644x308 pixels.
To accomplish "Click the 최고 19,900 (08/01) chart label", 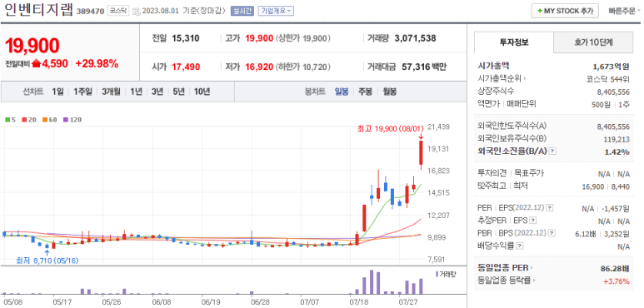I will [x=390, y=129].
